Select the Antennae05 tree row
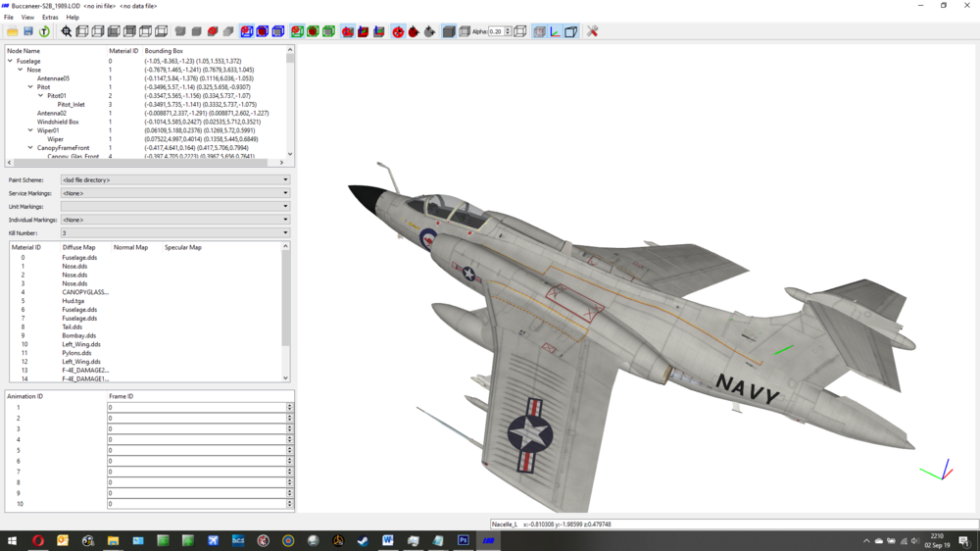 tap(53, 78)
